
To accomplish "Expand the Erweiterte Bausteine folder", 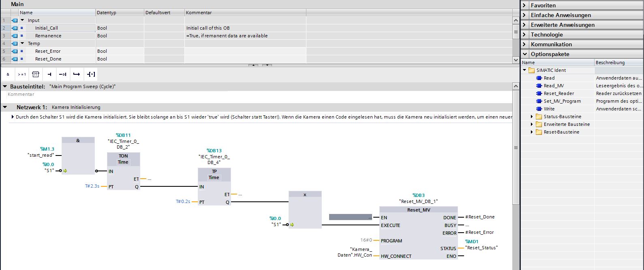I will (532, 125).
